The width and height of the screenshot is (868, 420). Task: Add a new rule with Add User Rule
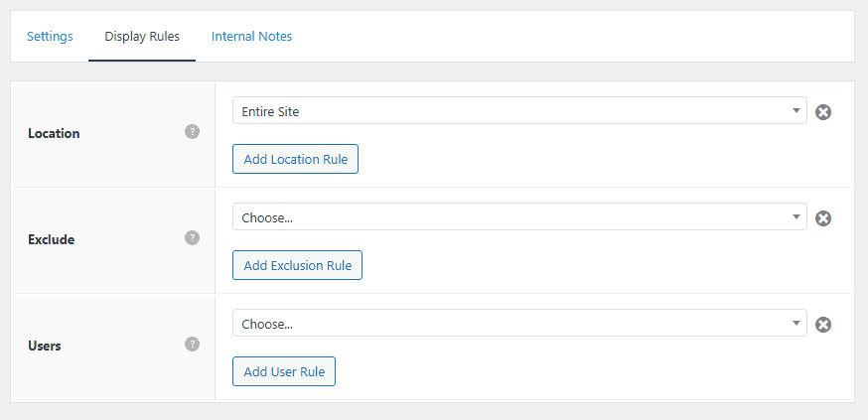coord(284,371)
